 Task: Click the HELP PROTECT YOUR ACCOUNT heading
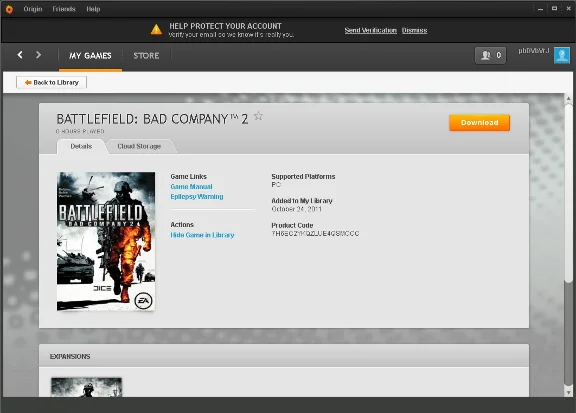[225, 26]
